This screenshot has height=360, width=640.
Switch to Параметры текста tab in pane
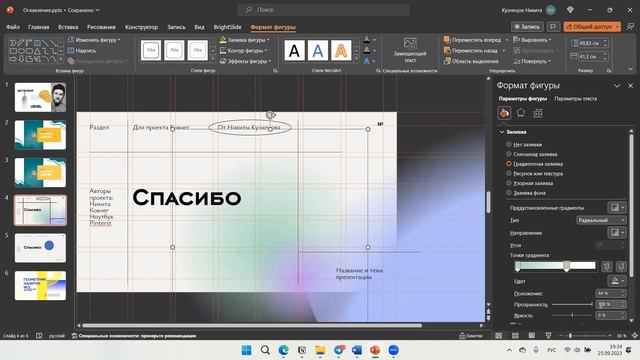(576, 98)
